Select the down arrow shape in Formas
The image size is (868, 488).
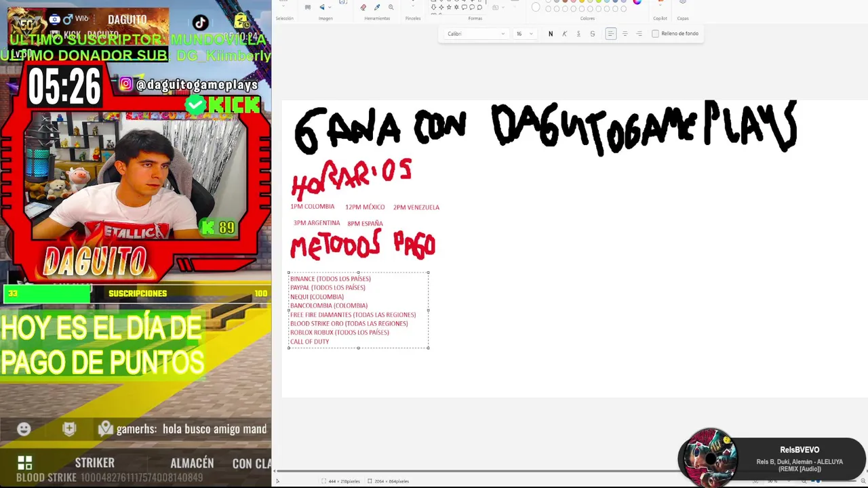click(x=433, y=7)
